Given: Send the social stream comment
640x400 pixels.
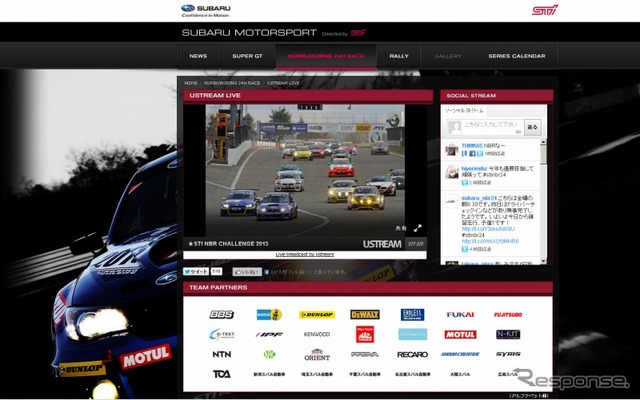Looking at the screenshot, I should coord(532,127).
